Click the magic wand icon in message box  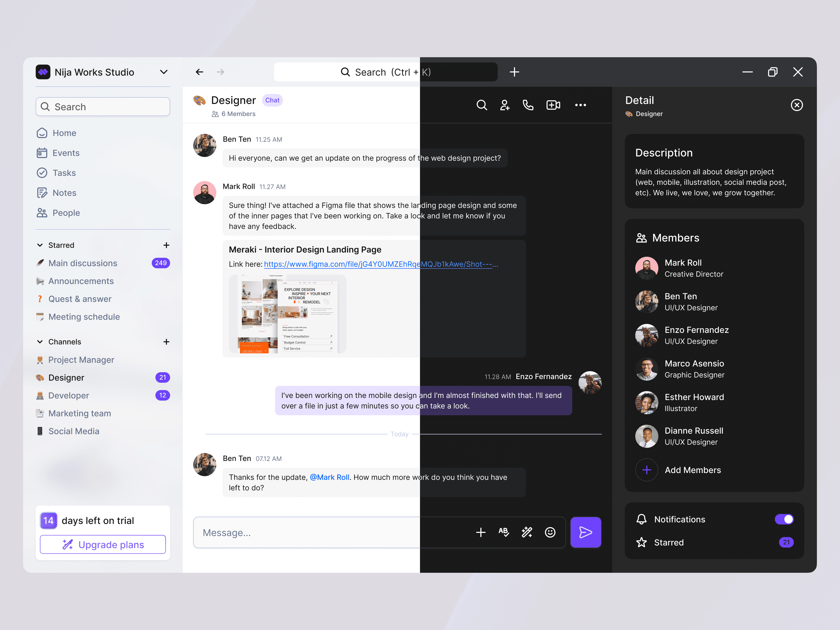[527, 532]
